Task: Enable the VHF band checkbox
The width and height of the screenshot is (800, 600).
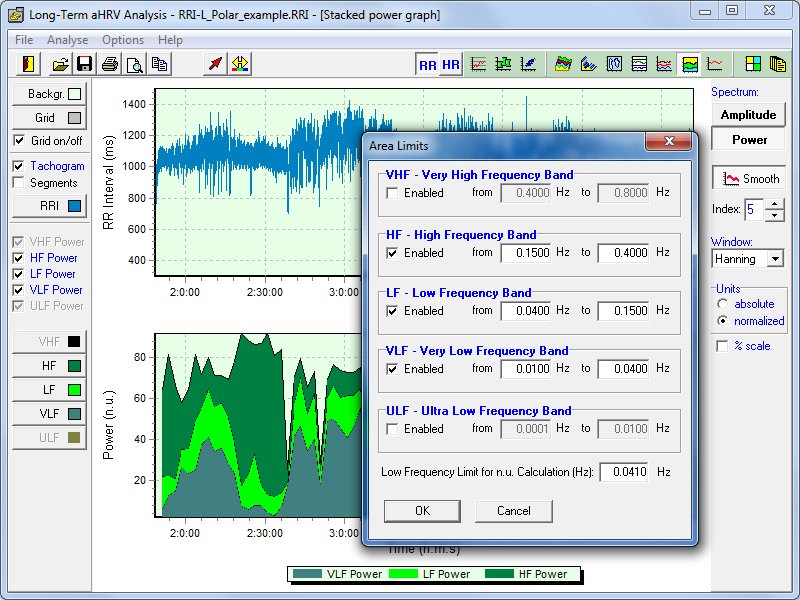Action: pos(394,193)
